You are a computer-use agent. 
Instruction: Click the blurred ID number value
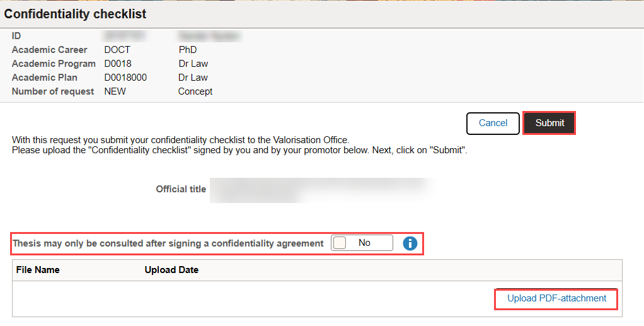pyautogui.click(x=124, y=36)
